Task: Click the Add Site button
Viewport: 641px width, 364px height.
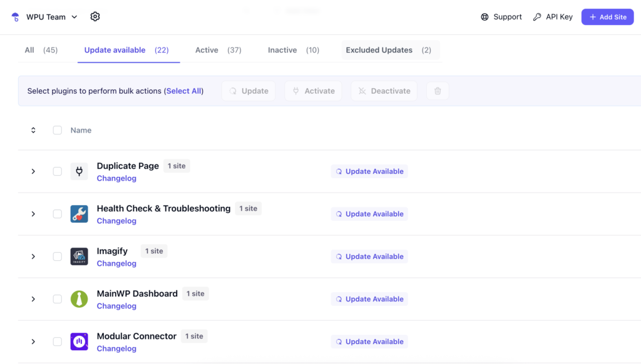Action: click(x=607, y=17)
